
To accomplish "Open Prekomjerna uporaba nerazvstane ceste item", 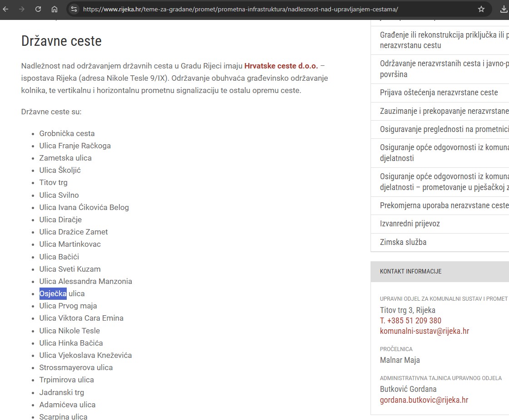I will [444, 205].
